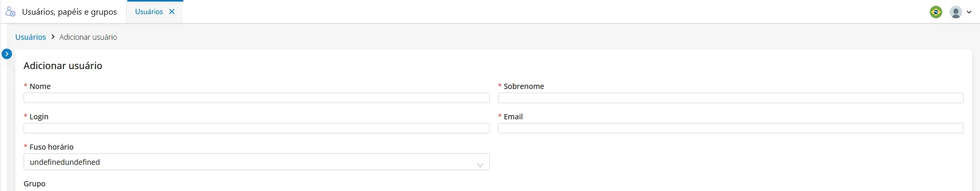
Task: Focus the Email input field
Action: pos(731,128)
